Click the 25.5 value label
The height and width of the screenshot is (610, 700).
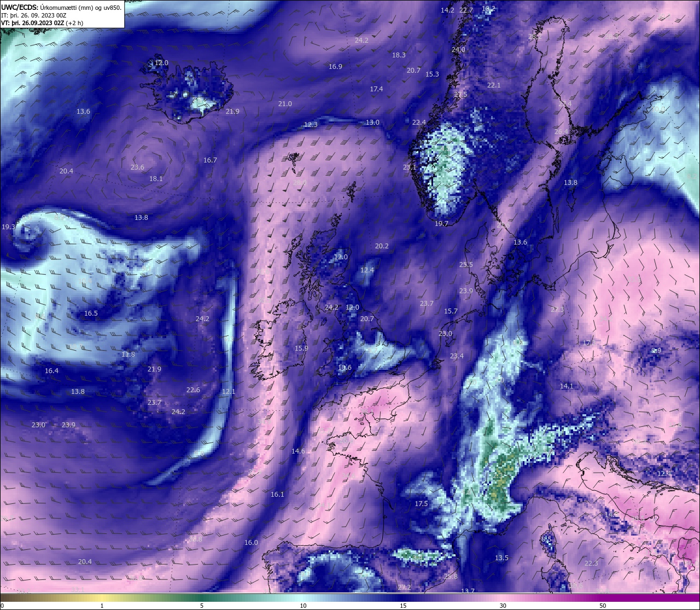(466, 265)
